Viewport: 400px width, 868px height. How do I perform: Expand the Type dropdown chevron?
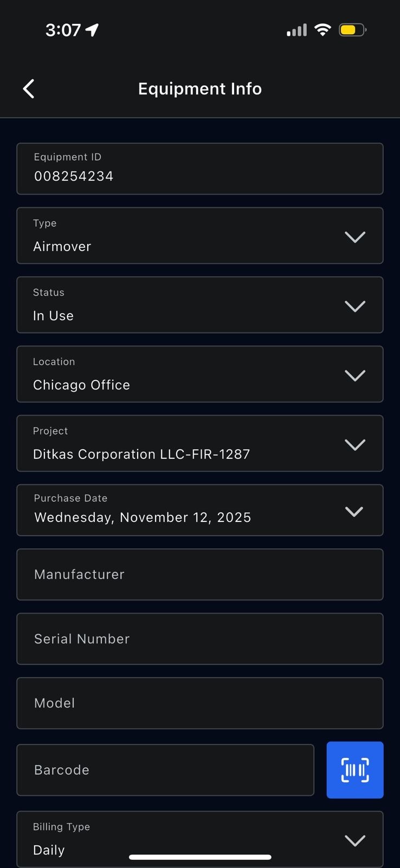355,237
